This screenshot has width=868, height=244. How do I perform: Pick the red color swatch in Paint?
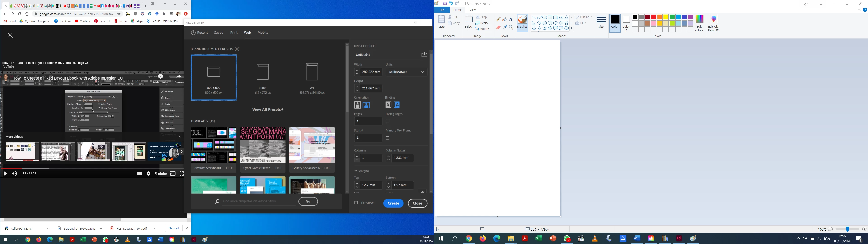[x=653, y=17]
